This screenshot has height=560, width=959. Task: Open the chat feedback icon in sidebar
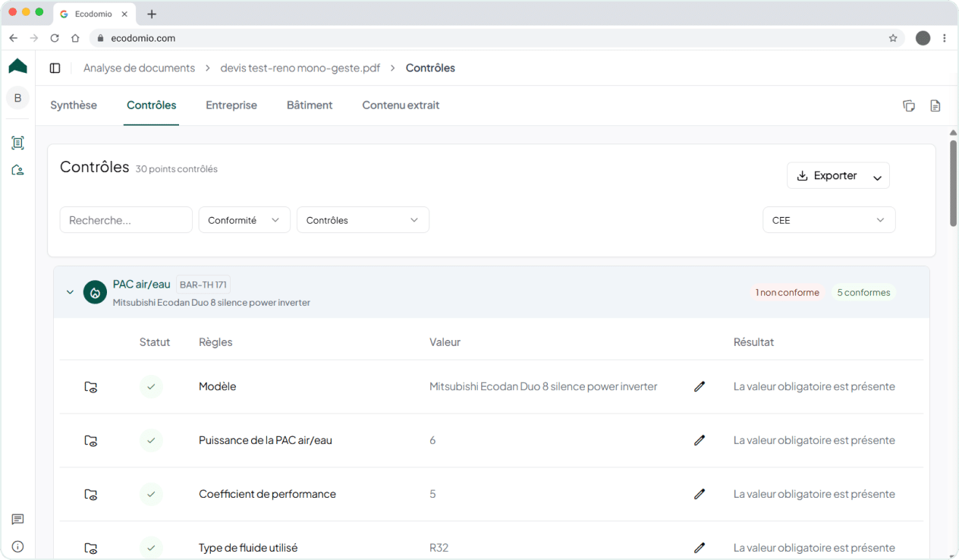pyautogui.click(x=17, y=520)
